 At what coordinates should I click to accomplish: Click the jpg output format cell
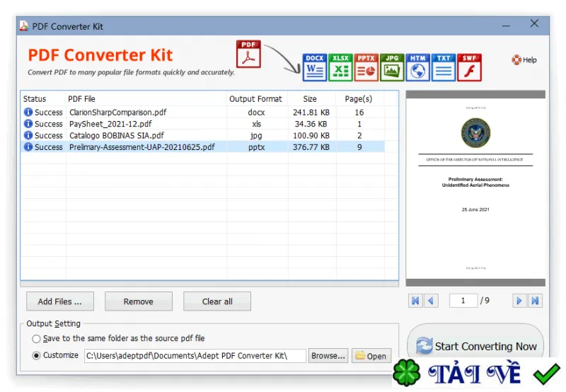pos(256,135)
